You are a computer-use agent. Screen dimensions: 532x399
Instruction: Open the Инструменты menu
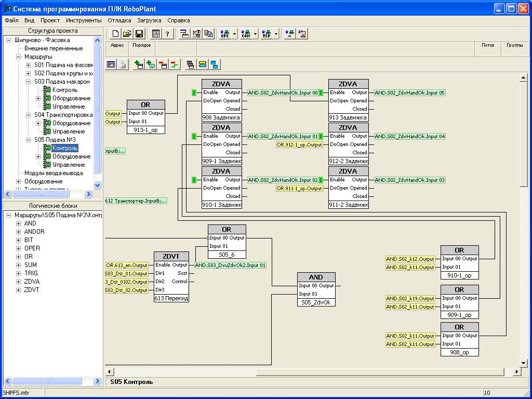[x=84, y=20]
